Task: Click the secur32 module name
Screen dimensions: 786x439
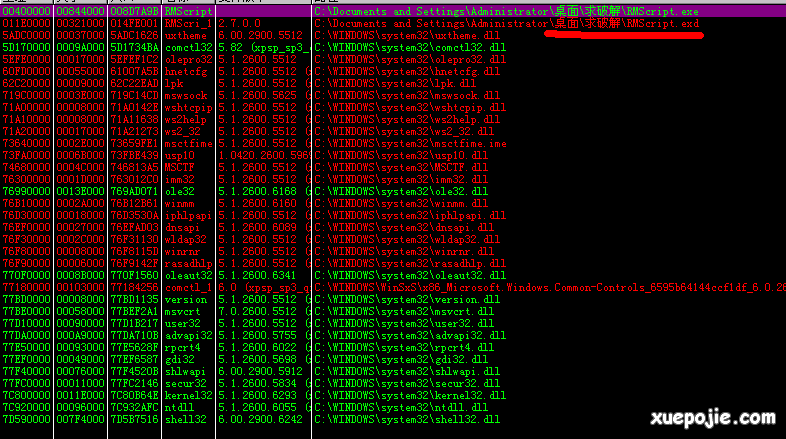Action: (185, 384)
